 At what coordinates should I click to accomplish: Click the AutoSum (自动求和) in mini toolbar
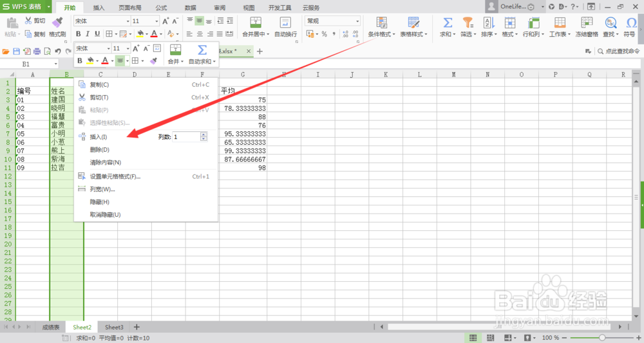click(202, 55)
